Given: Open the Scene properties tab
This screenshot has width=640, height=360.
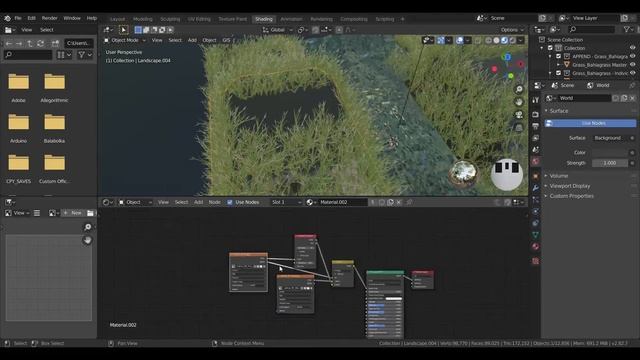Looking at the screenshot, I should tap(535, 149).
